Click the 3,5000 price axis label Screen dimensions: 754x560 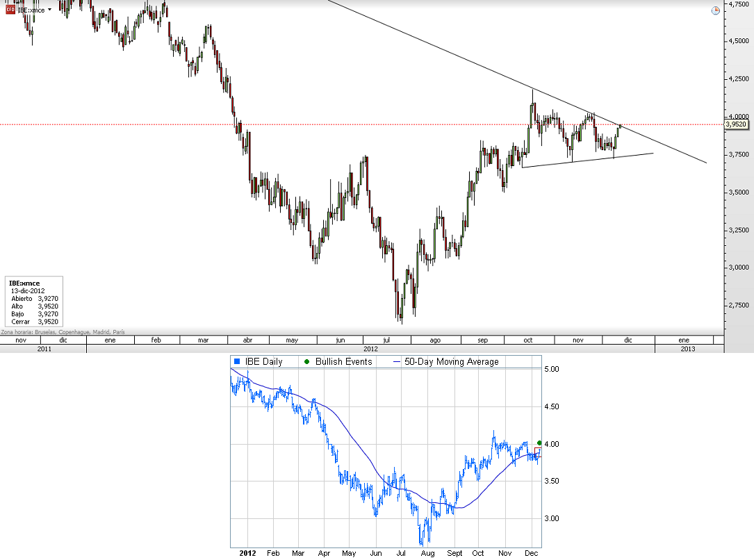coord(739,192)
